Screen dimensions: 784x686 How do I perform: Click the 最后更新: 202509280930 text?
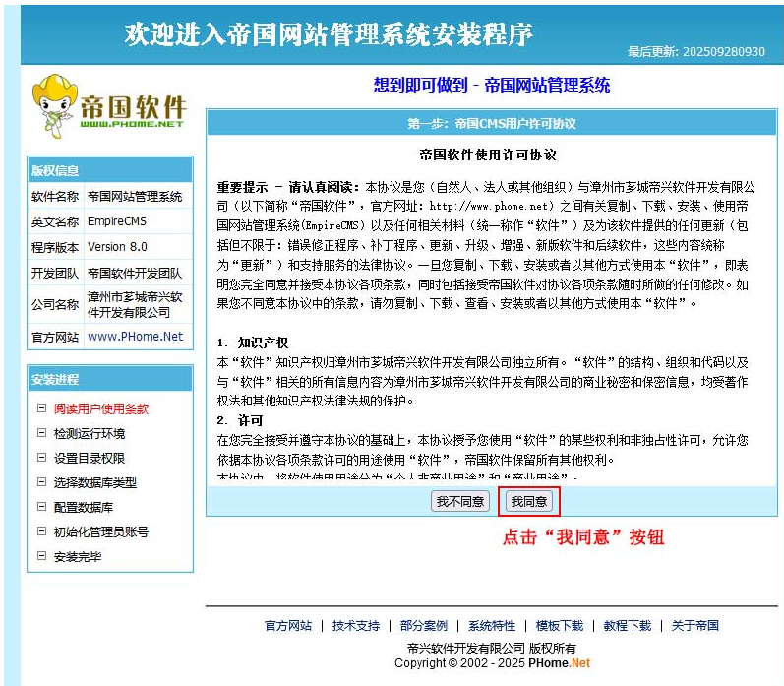point(696,51)
